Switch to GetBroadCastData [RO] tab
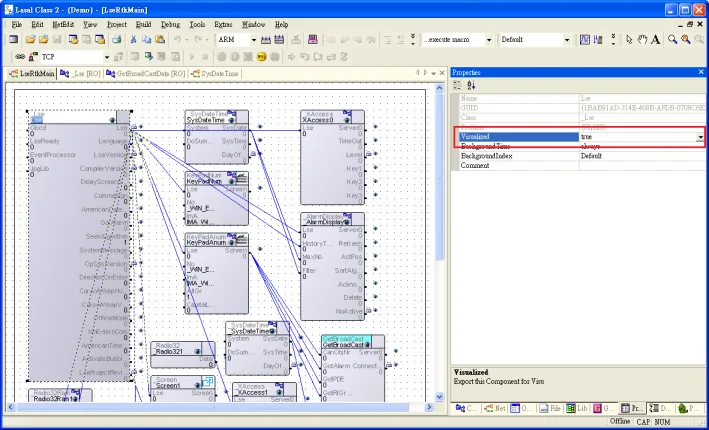Viewport: 709px width, 430px height. pos(146,73)
